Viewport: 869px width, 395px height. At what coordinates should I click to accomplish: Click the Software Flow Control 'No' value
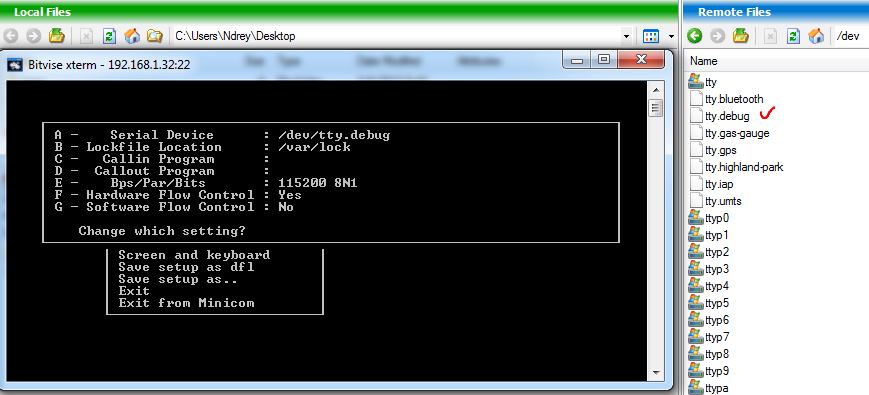pos(286,207)
